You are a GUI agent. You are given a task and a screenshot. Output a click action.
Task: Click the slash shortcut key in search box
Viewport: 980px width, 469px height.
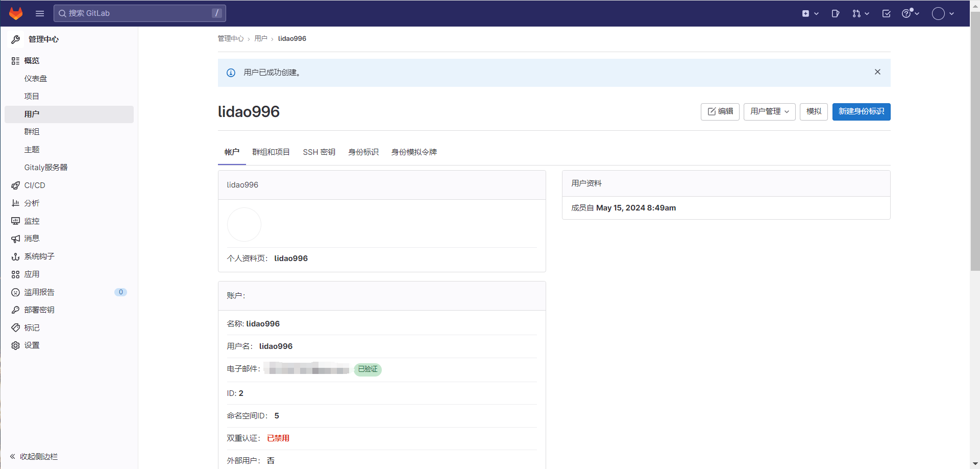[x=216, y=13]
